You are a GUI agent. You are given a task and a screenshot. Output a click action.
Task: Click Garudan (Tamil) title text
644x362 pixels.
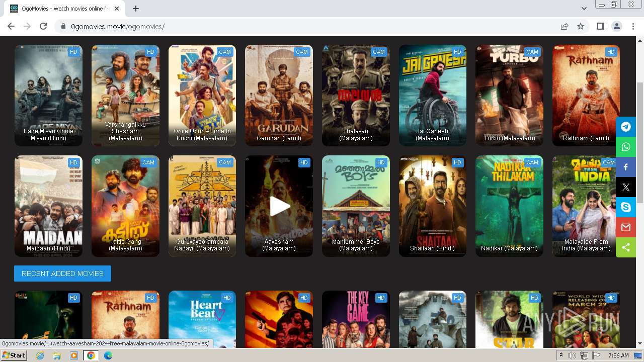[x=279, y=138]
